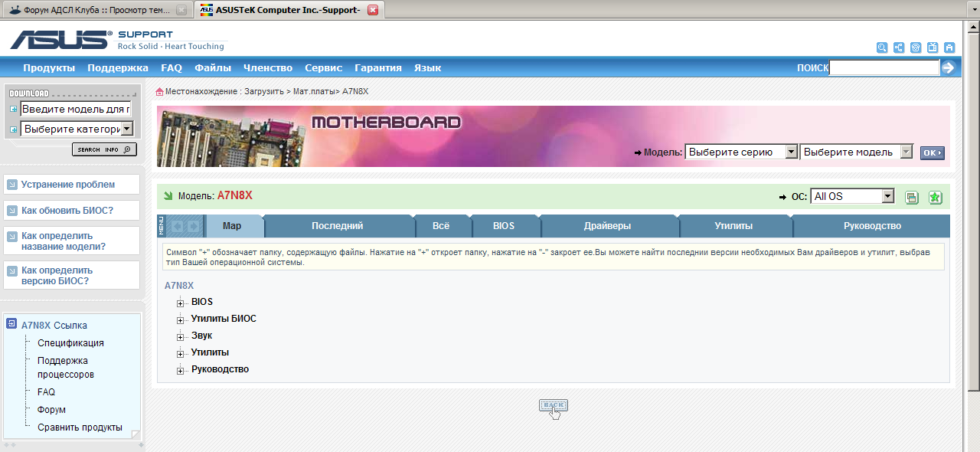Viewport: 980px width, 452px height.
Task: Open the Выберите серию dropdown
Action: [x=741, y=152]
